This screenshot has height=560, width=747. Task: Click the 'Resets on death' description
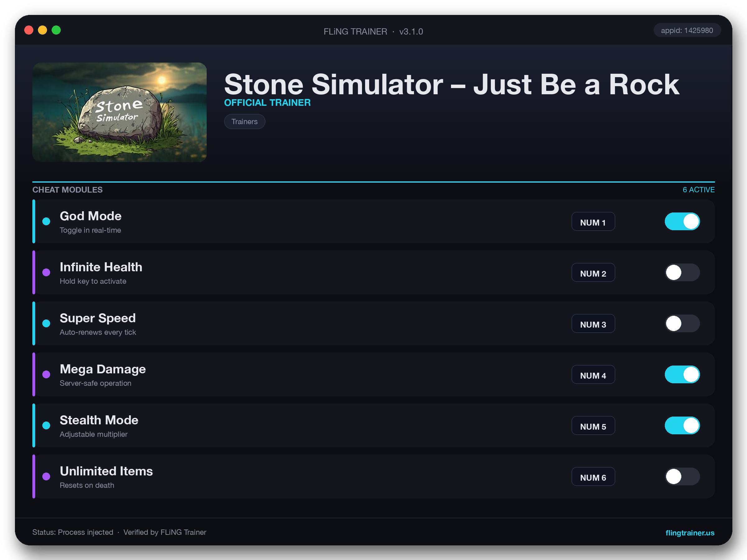(x=87, y=485)
